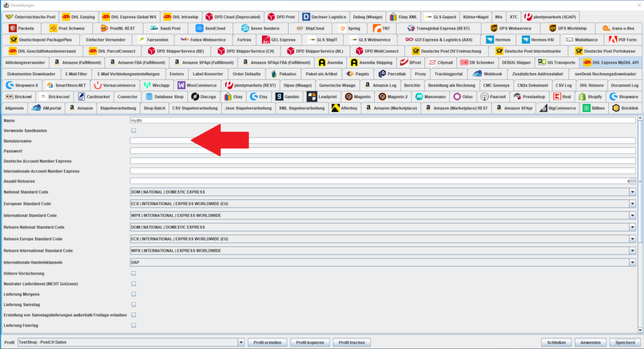The image size is (644, 349).
Task: Select the Packeta tab icon
Action: pos(13,28)
